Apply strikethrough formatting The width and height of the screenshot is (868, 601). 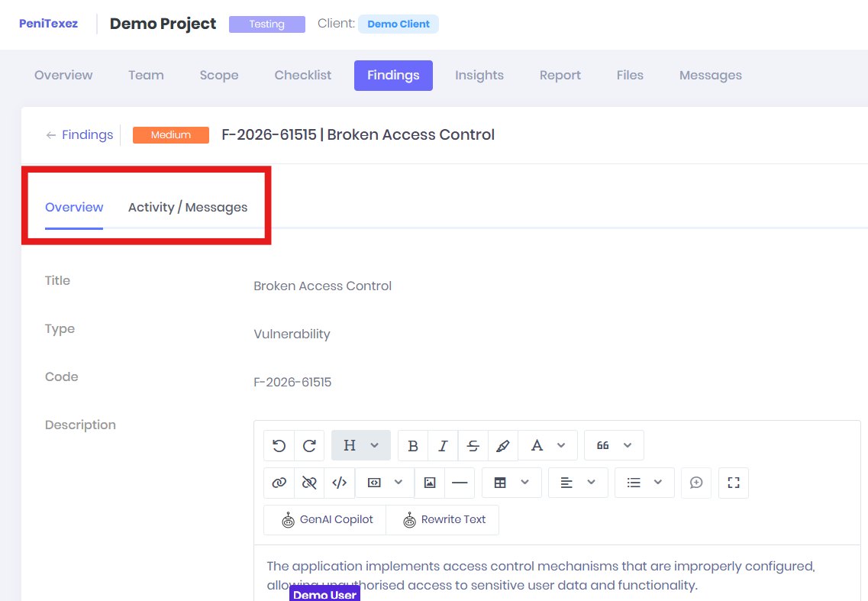coord(473,445)
